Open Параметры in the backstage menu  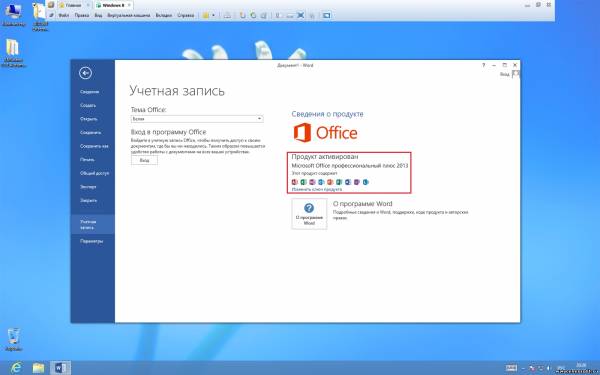coord(91,241)
